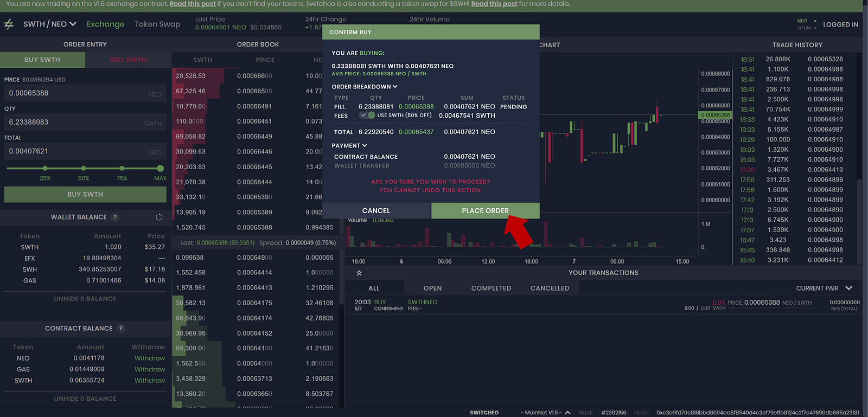This screenshot has height=417, width=868.
Task: Open first 'Read this post' link about tokens
Action: 193,4
